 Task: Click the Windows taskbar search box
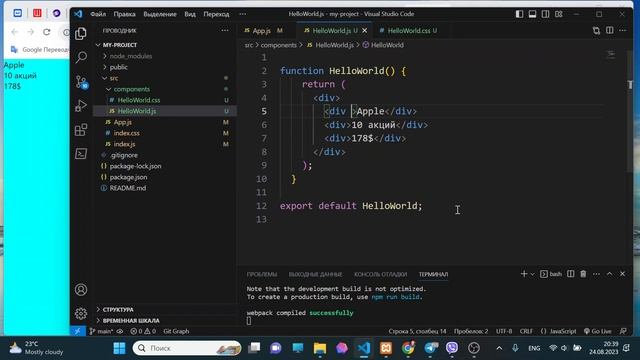[187, 348]
